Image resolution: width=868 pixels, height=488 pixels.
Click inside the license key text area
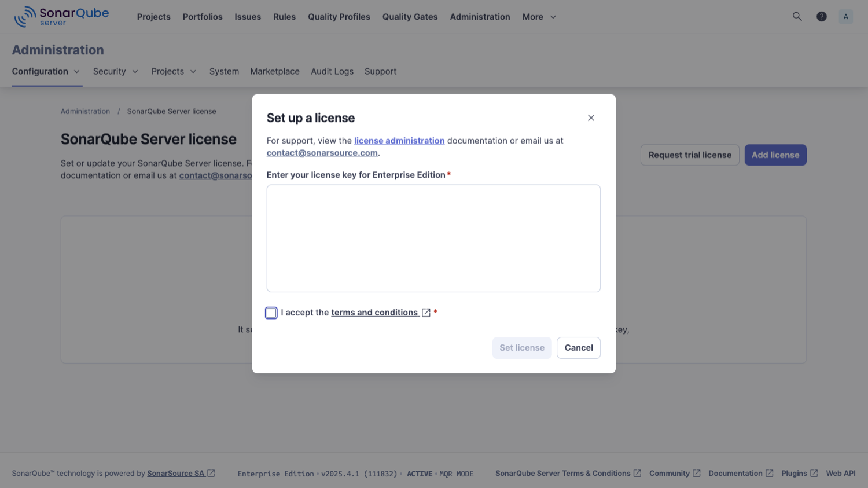pos(433,238)
